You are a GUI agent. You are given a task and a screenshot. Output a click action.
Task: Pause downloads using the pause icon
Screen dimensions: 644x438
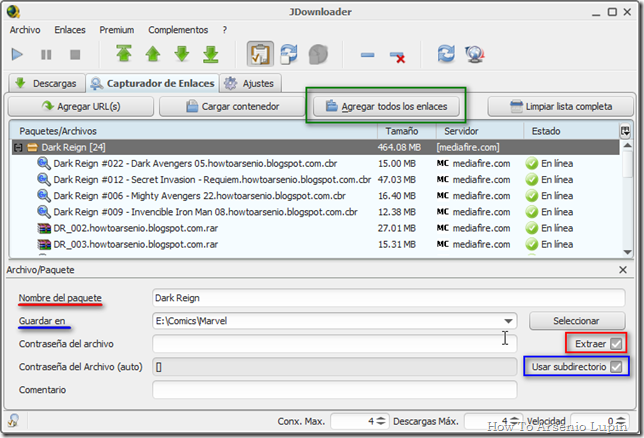pyautogui.click(x=46, y=54)
